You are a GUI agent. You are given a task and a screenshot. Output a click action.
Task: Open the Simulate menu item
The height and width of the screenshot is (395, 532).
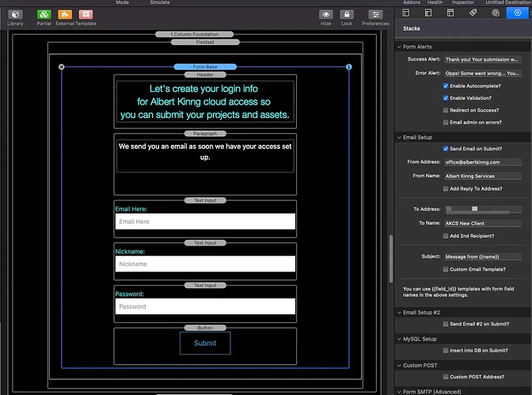point(160,2)
